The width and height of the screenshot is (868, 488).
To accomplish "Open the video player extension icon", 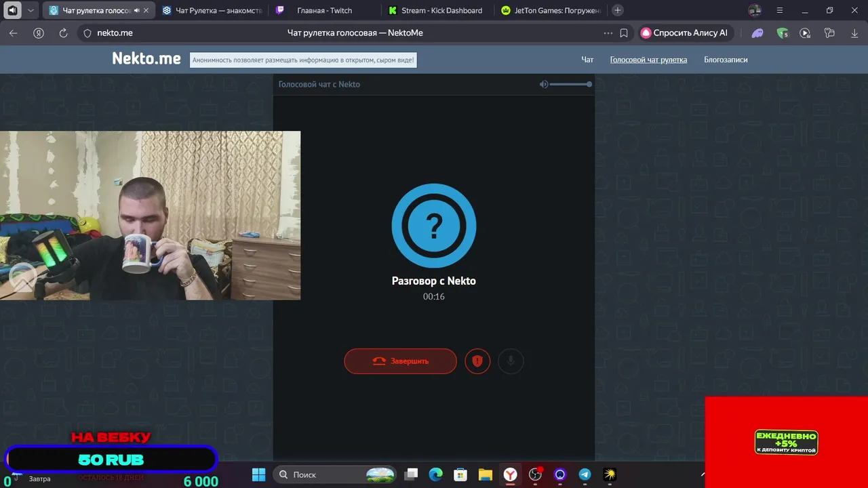I will [x=805, y=33].
